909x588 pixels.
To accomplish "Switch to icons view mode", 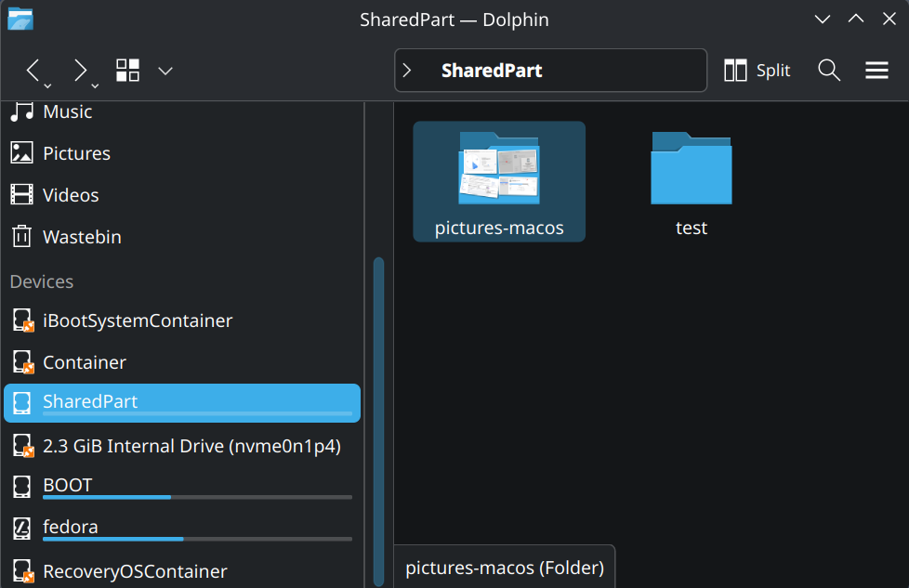I will click(127, 70).
